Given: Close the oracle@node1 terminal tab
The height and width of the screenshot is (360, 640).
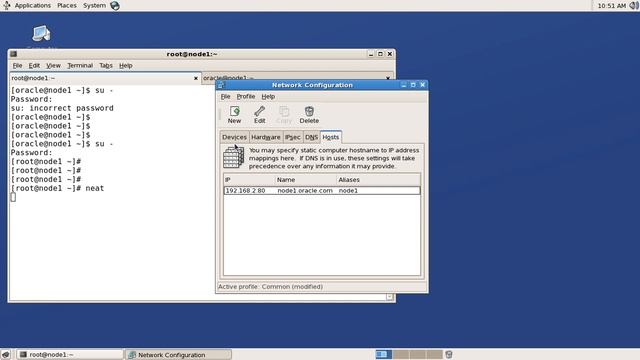Looking at the screenshot, I should pyautogui.click(x=388, y=78).
